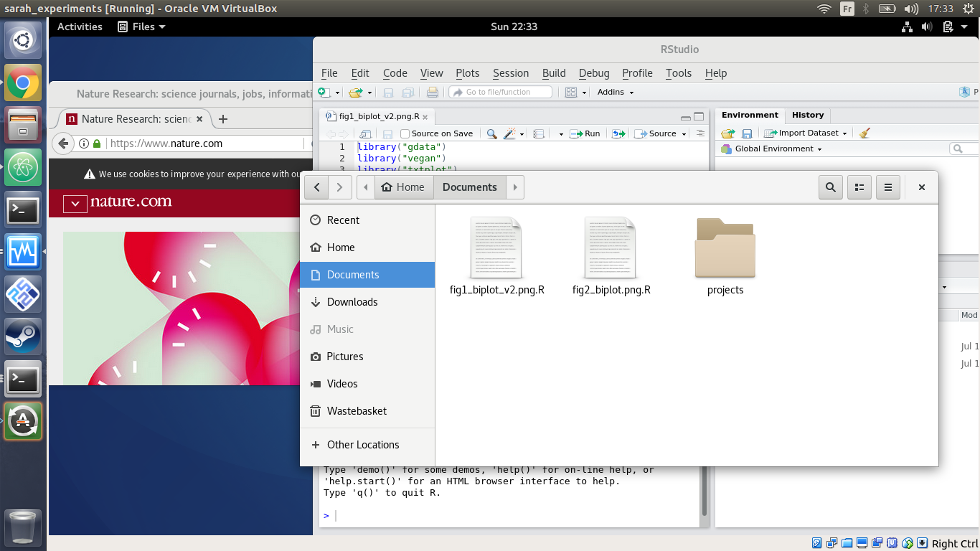This screenshot has height=551, width=980.
Task: Open the recent files dropdown beside the open icon
Action: click(369, 93)
